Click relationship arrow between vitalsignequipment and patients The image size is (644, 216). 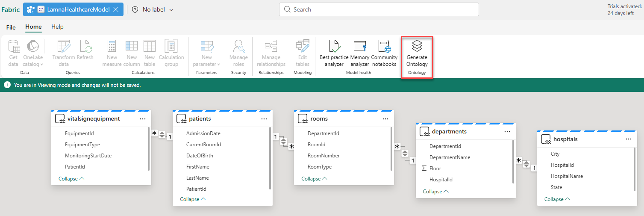pyautogui.click(x=162, y=135)
